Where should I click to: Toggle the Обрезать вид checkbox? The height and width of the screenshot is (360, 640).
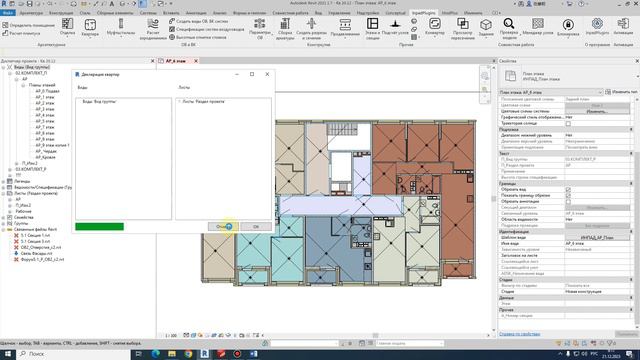[568, 190]
